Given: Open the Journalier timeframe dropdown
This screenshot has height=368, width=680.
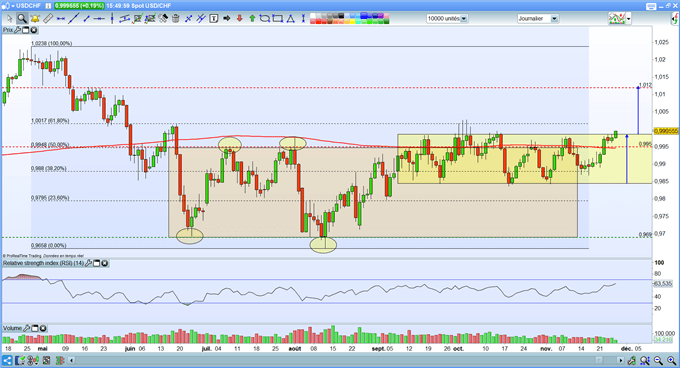Looking at the screenshot, I should [554, 19].
